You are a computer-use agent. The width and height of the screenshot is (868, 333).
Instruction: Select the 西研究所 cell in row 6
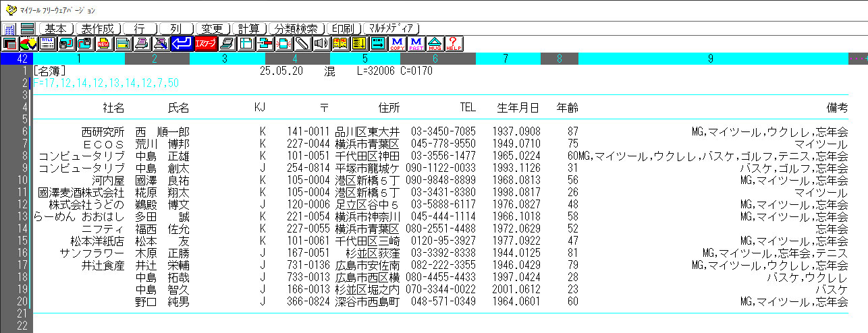(103, 131)
